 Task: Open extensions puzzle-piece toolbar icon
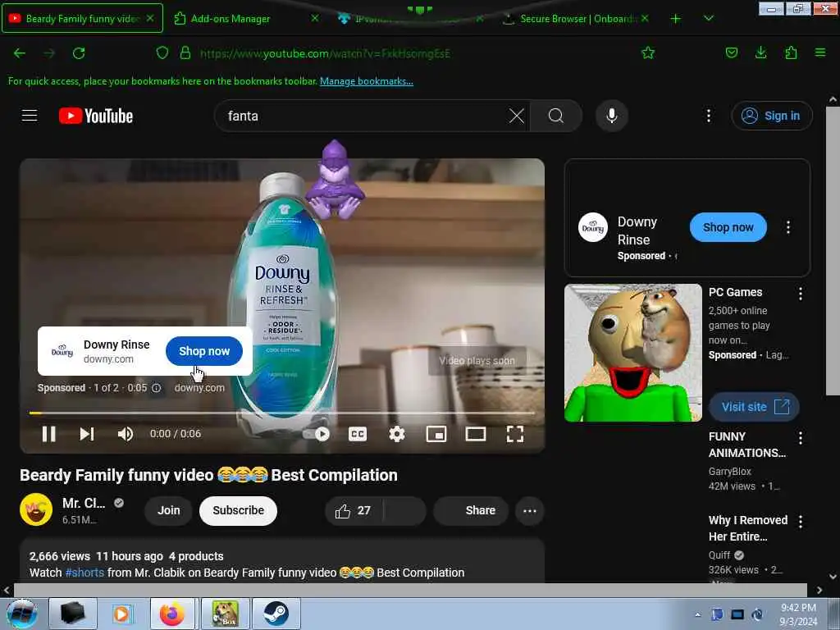pos(791,52)
